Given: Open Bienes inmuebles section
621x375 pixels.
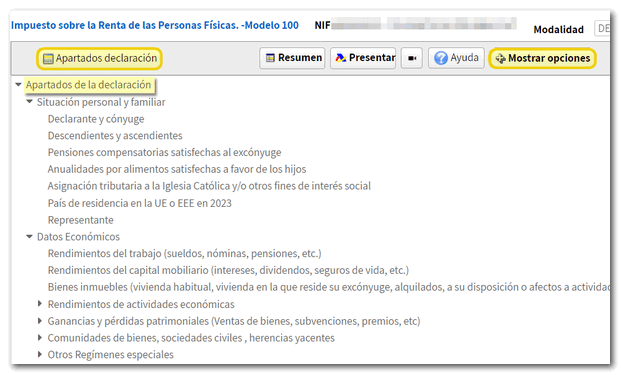Looking at the screenshot, I should (329, 287).
